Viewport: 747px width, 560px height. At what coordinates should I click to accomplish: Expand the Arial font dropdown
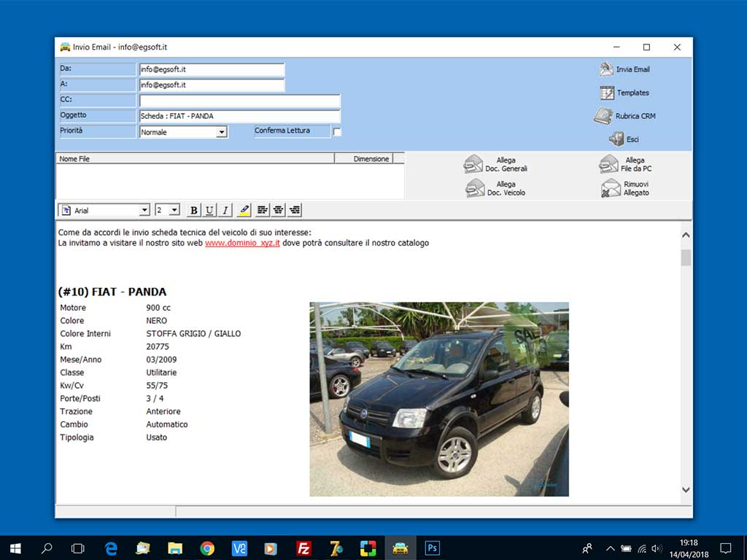[x=144, y=210]
